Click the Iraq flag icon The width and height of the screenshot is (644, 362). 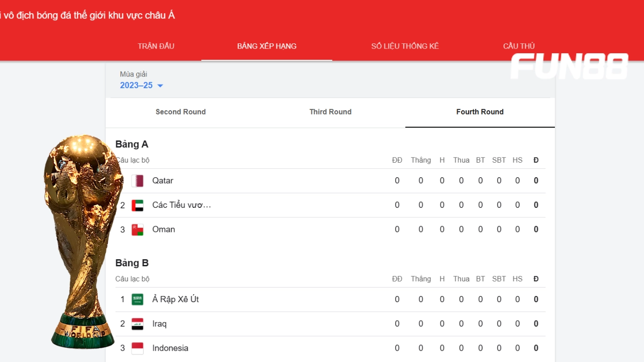coord(138,324)
